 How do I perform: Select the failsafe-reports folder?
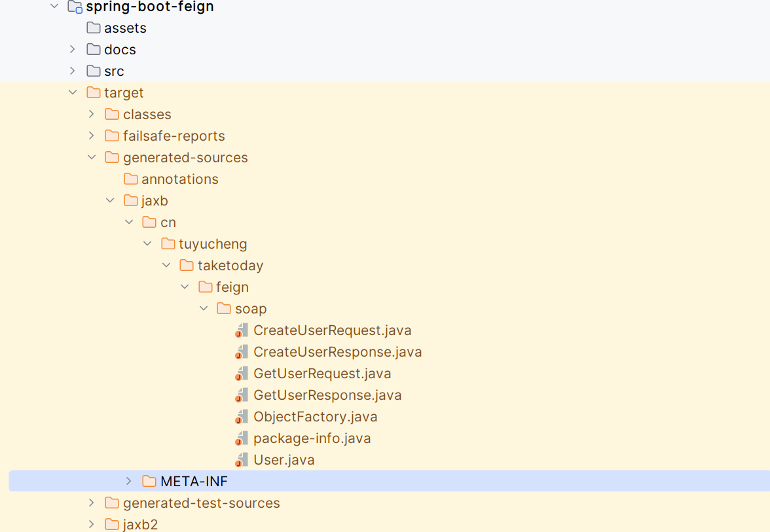174,136
